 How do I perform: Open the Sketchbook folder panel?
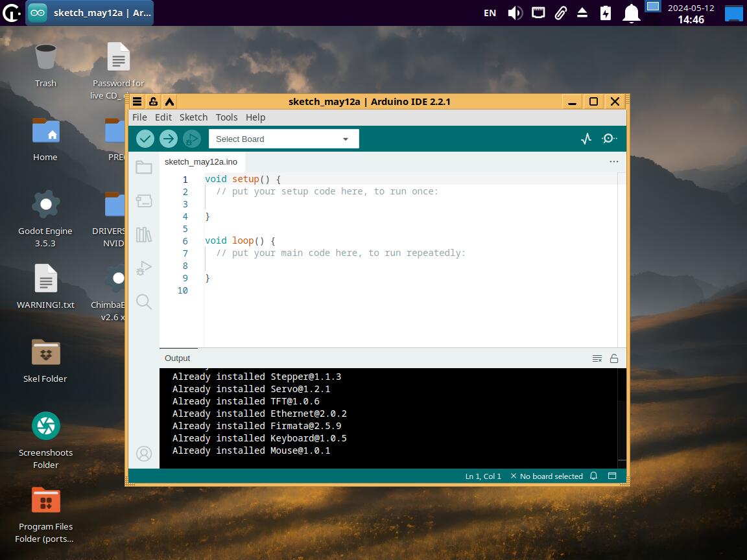(x=144, y=168)
